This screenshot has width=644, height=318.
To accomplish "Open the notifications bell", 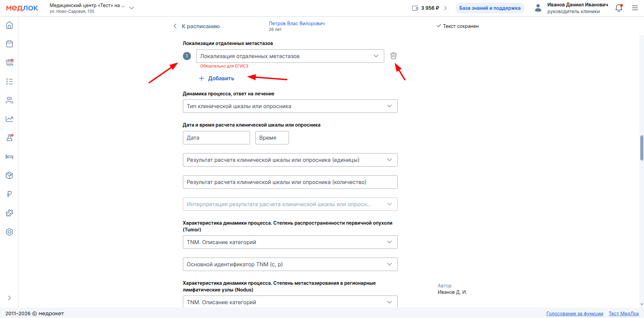I will (x=619, y=8).
